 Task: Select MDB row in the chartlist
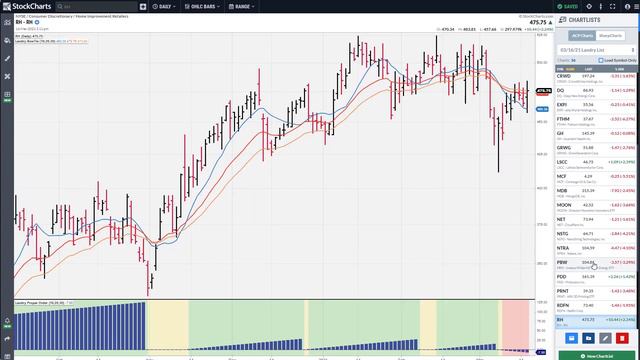tap(596, 193)
